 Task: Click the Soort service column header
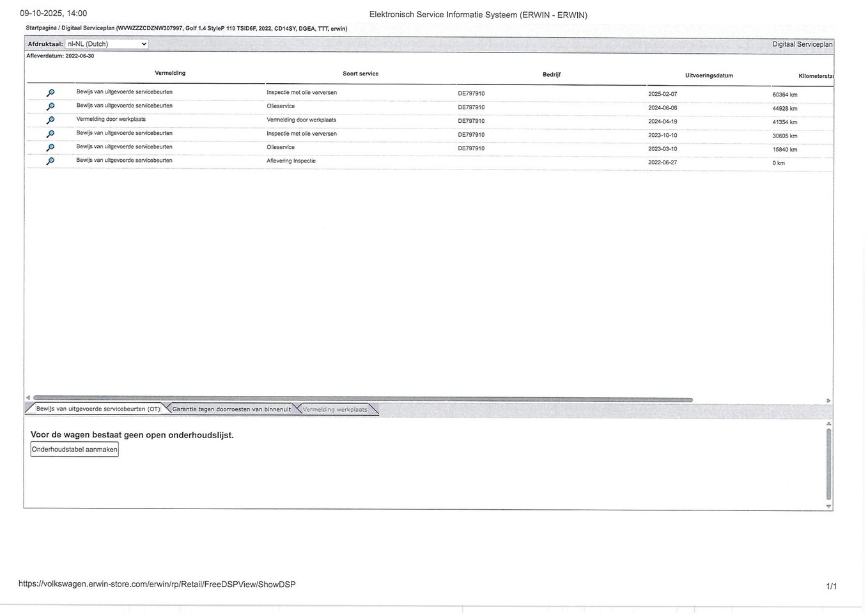(x=360, y=74)
